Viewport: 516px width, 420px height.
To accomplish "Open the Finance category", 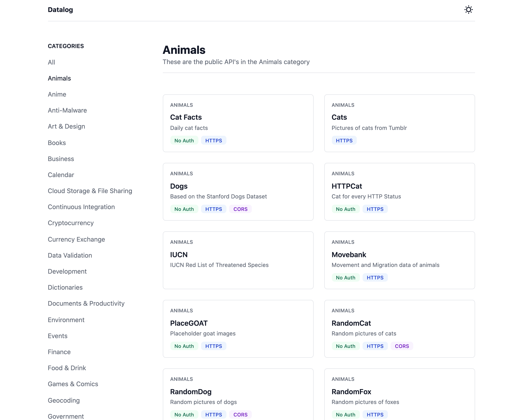I will click(59, 352).
